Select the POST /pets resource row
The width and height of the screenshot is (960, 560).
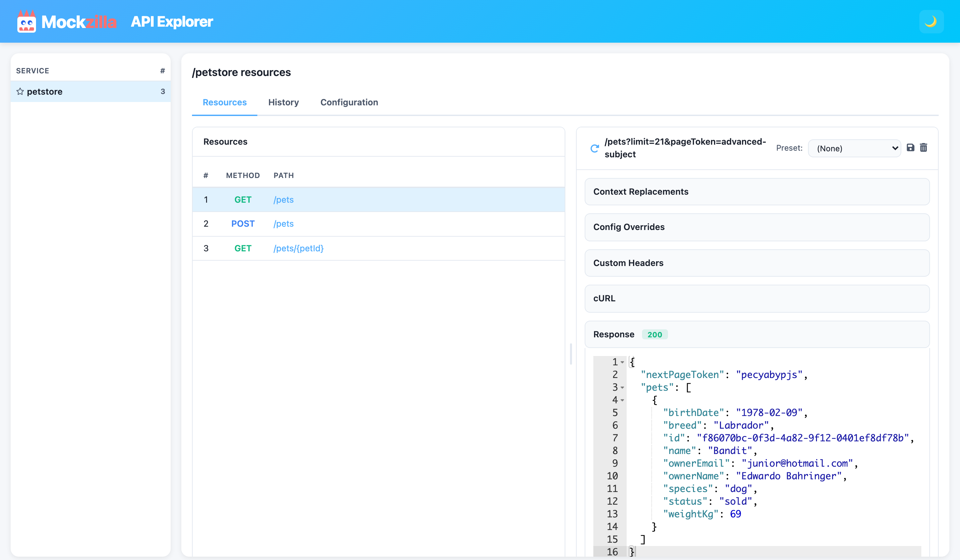[x=378, y=224]
